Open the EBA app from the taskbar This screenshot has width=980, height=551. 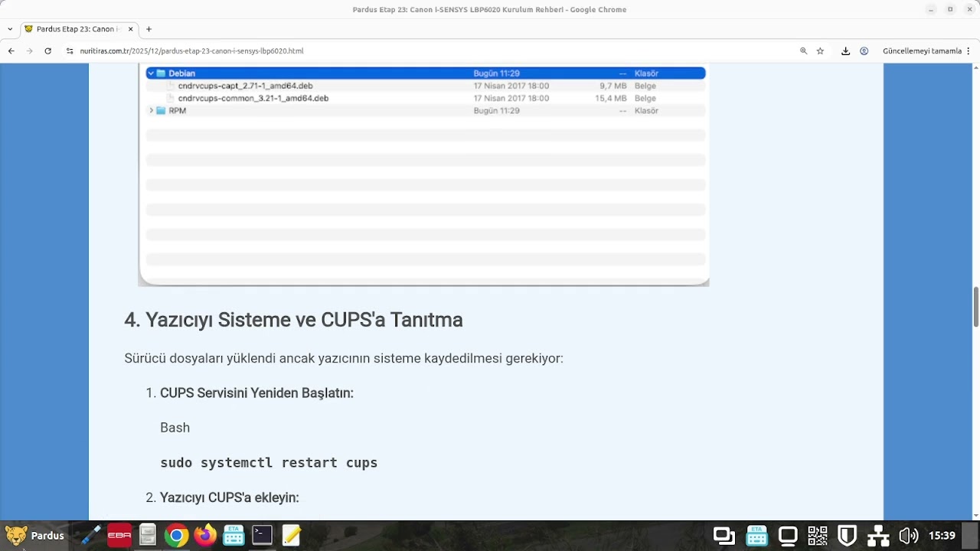click(x=119, y=536)
